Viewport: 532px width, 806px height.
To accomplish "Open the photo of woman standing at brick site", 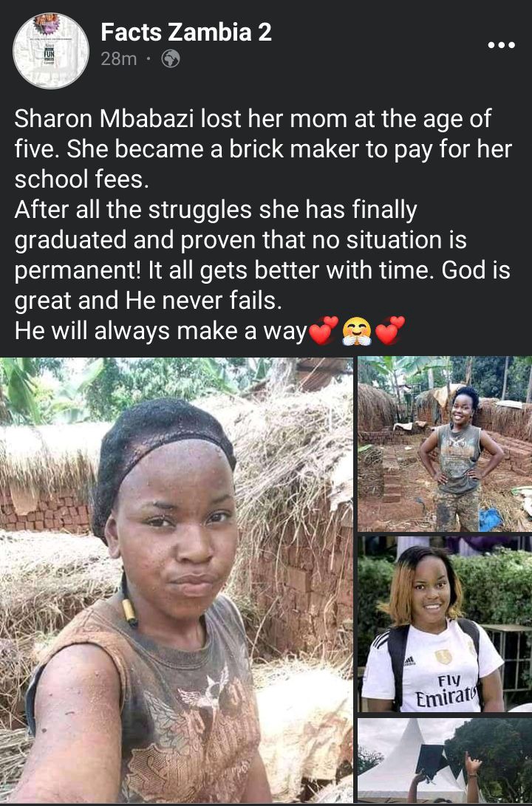I will pos(445,444).
